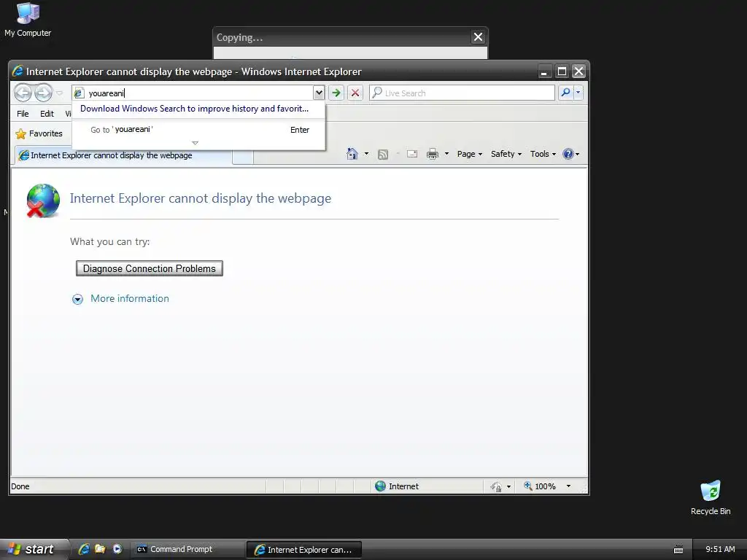Screen dimensions: 747x560
Task: Expand the Print dropdown arrow
Action: [x=446, y=154]
